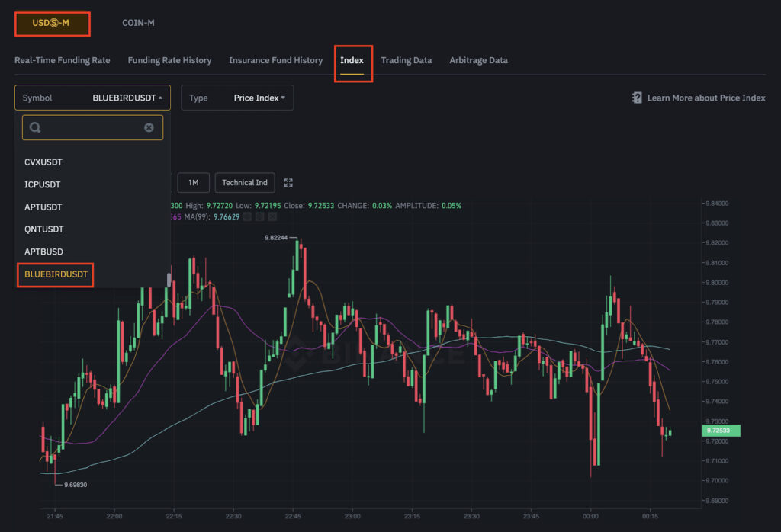Click the search magnifier icon in the dropdown

pyautogui.click(x=34, y=127)
